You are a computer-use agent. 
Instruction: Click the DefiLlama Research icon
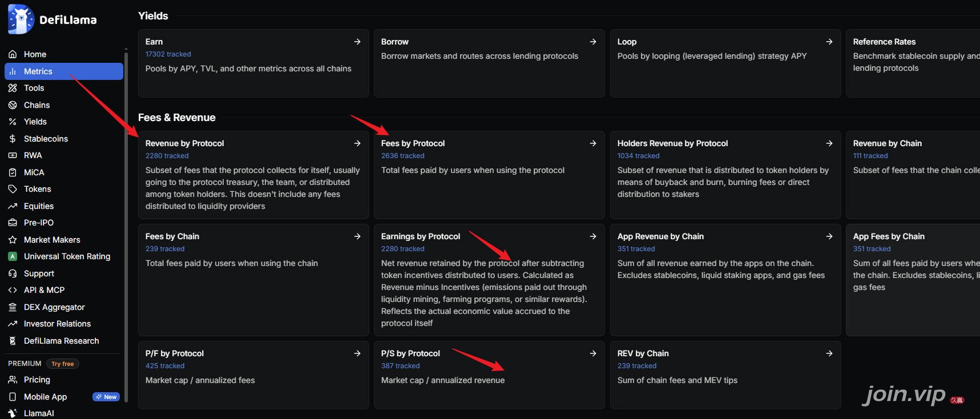click(13, 341)
